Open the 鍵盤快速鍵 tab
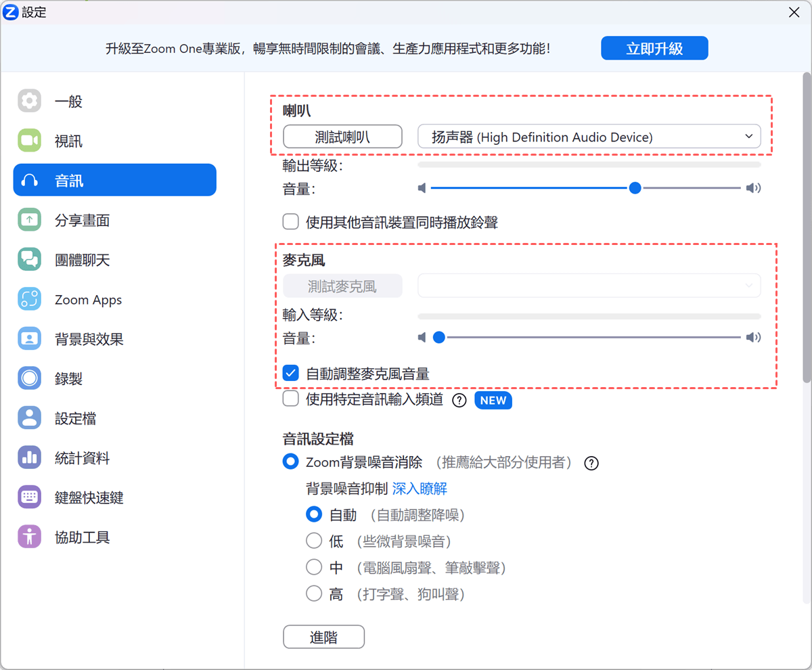 [x=115, y=497]
